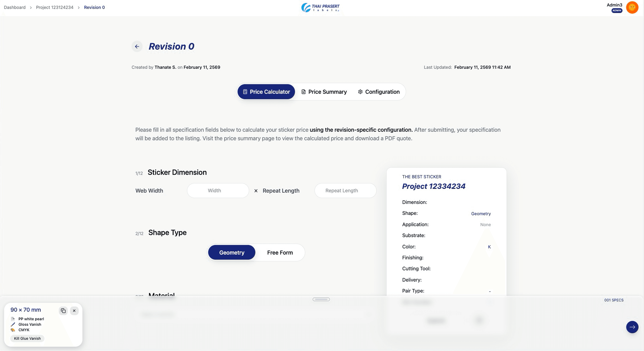The height and width of the screenshot is (351, 644).
Task: Click the next arrow button in specs tray
Action: [x=632, y=327]
